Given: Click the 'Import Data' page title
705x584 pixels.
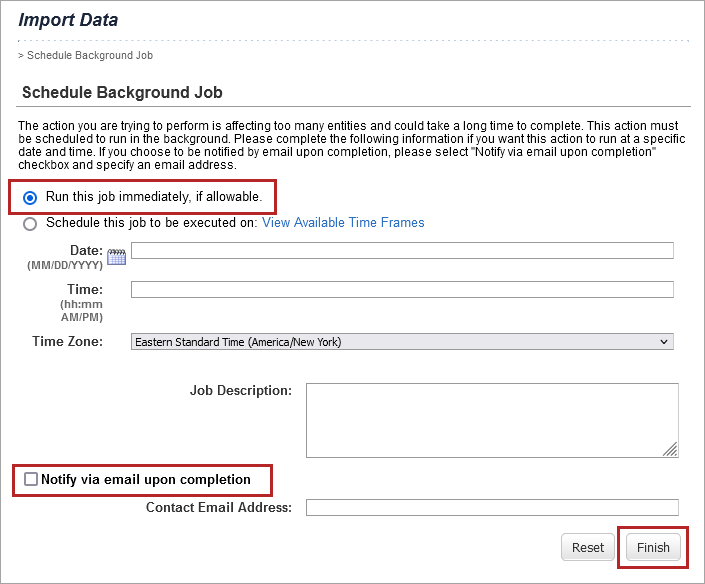Looking at the screenshot, I should [68, 20].
